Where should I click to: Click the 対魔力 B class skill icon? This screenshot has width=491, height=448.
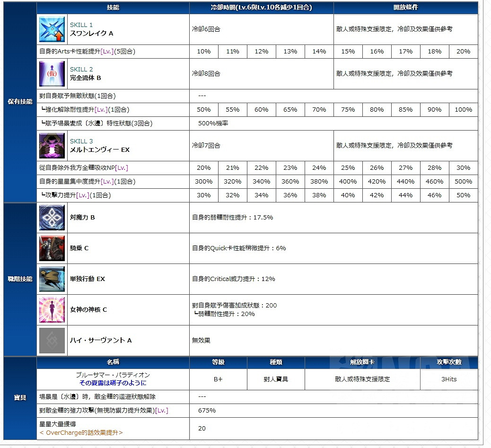tap(52, 218)
